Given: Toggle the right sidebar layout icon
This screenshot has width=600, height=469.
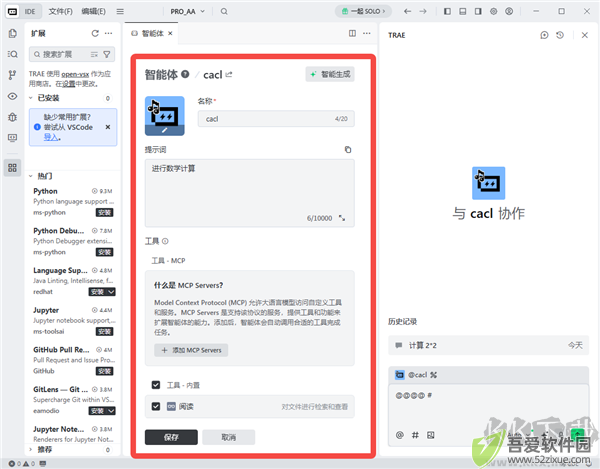Looking at the screenshot, I should click(478, 11).
